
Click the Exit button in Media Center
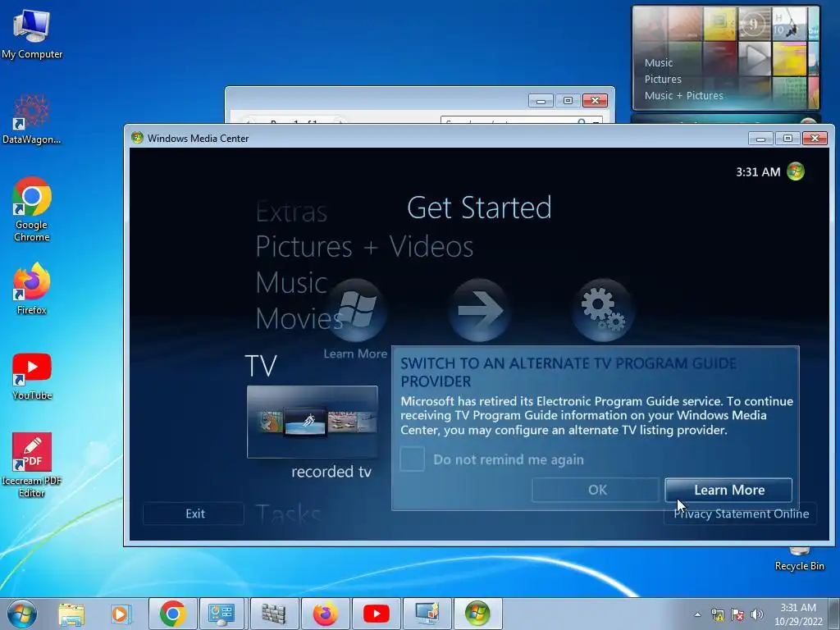point(194,514)
